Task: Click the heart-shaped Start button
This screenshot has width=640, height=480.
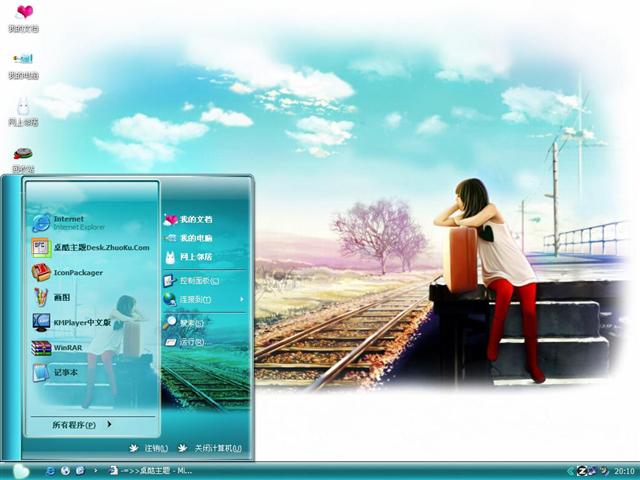Action: (20, 471)
